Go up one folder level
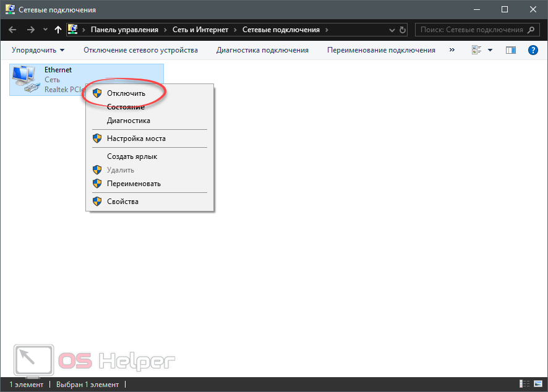Viewport: 548px width, 392px height. point(58,30)
